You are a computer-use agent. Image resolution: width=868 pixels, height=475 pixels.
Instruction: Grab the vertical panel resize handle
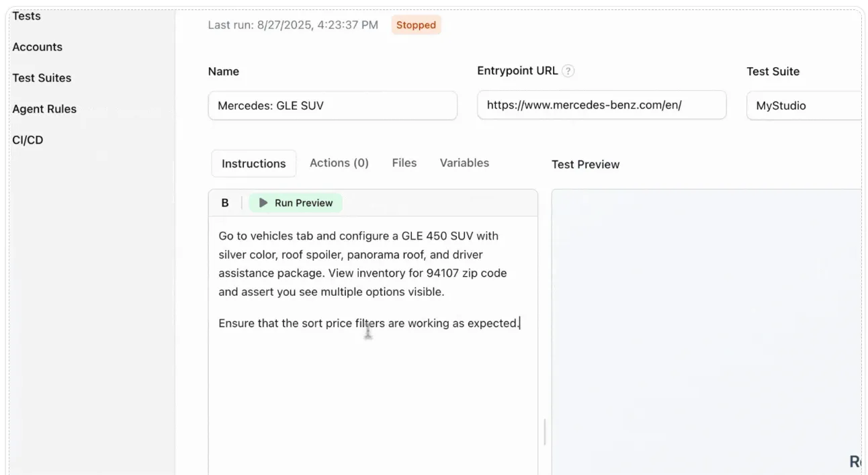coord(544,432)
